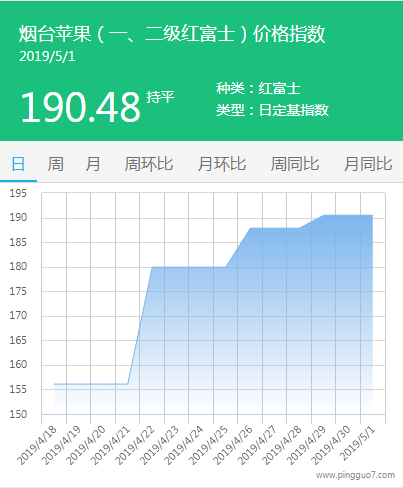Click the title 烟台苹果价格指数
Screen dimensions: 403x488
[172, 34]
